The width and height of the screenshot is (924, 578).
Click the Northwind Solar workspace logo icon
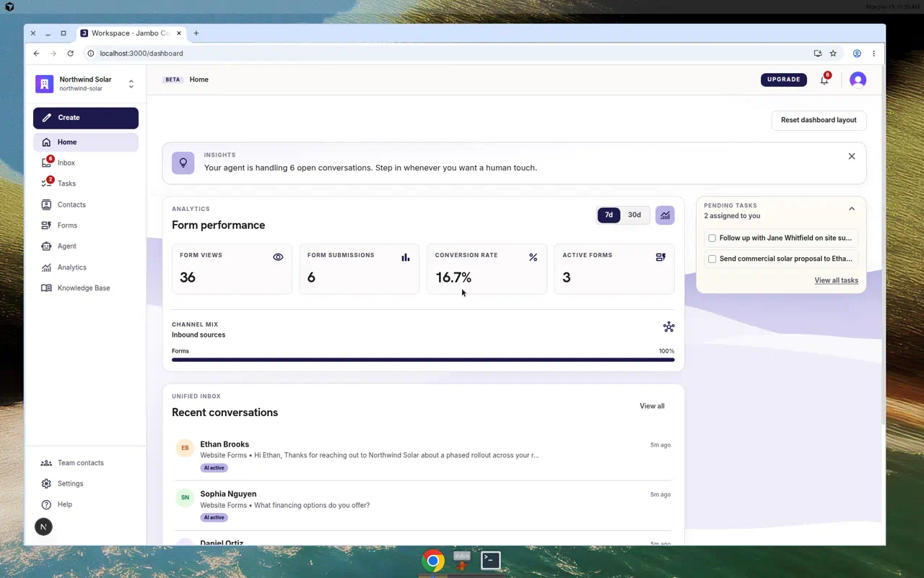[44, 84]
